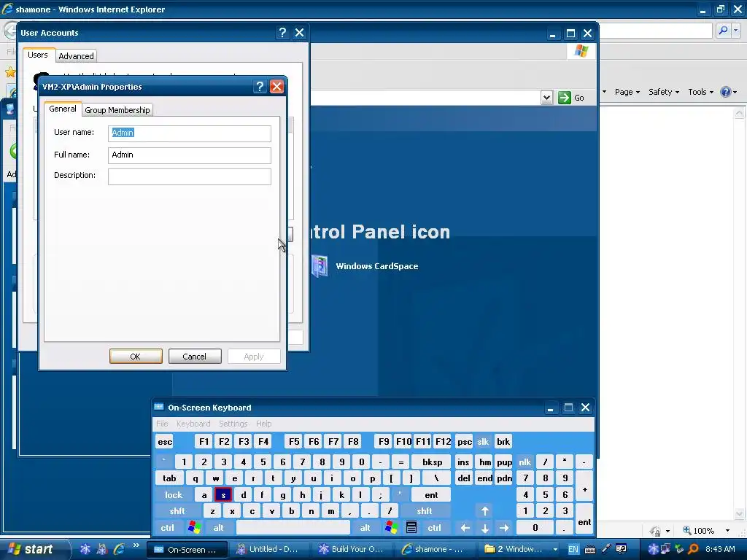The width and height of the screenshot is (747, 560).
Task: Toggle the right shft key on On-Screen Keyboard
Action: 424,511
